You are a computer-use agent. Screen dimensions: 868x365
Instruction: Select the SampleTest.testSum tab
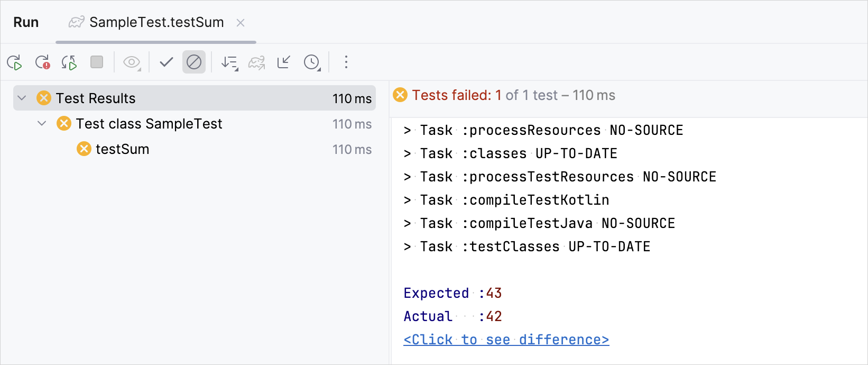(x=156, y=22)
